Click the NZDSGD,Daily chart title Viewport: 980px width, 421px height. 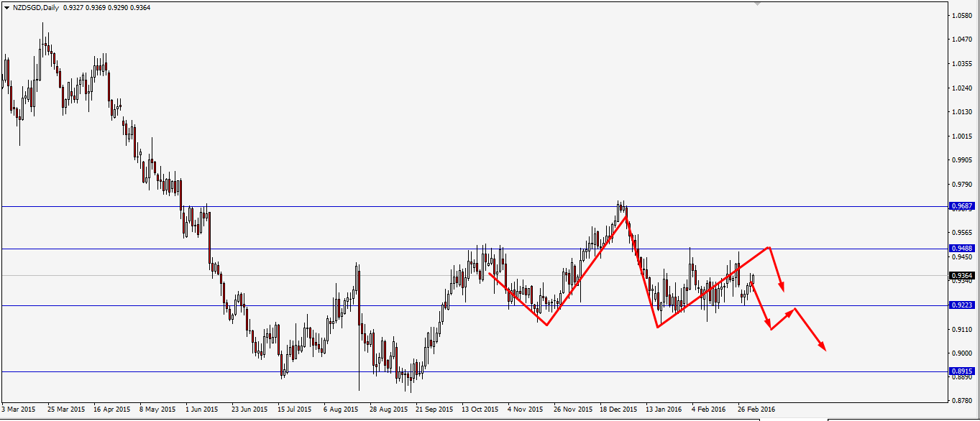coord(36,6)
